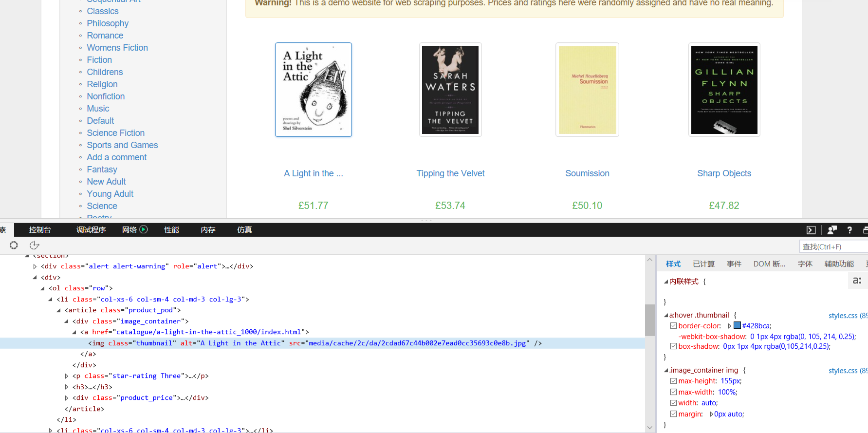Screen dimensions: 868x433
Task: Open the Sports and Games category
Action: pyautogui.click(x=122, y=145)
